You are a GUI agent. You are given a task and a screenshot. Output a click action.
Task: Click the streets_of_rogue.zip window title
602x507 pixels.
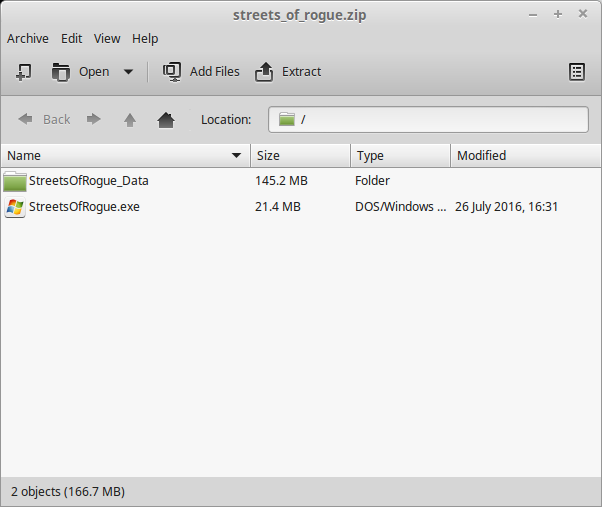[x=299, y=15]
